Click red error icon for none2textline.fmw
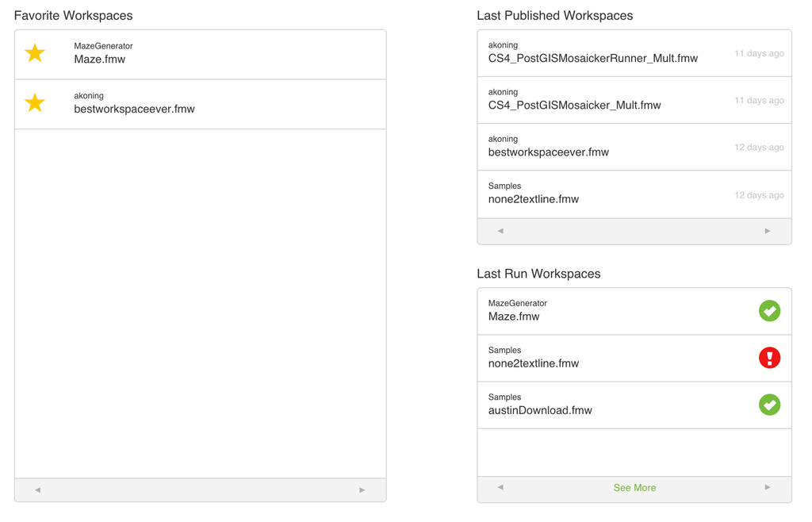Image resolution: width=812 pixels, height=522 pixels. (x=769, y=358)
